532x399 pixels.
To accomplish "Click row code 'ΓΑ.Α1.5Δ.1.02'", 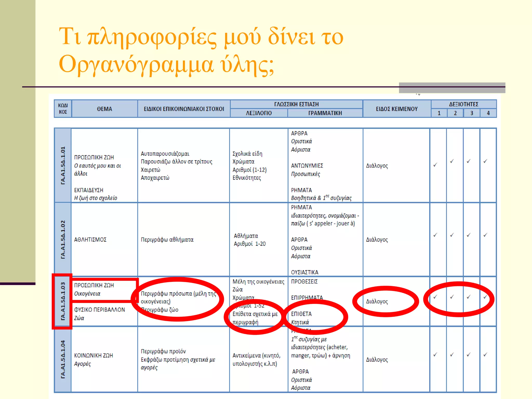I will [x=63, y=239].
